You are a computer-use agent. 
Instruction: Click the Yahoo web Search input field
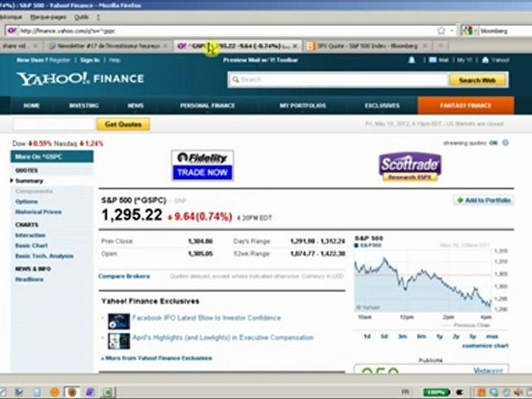[337, 80]
